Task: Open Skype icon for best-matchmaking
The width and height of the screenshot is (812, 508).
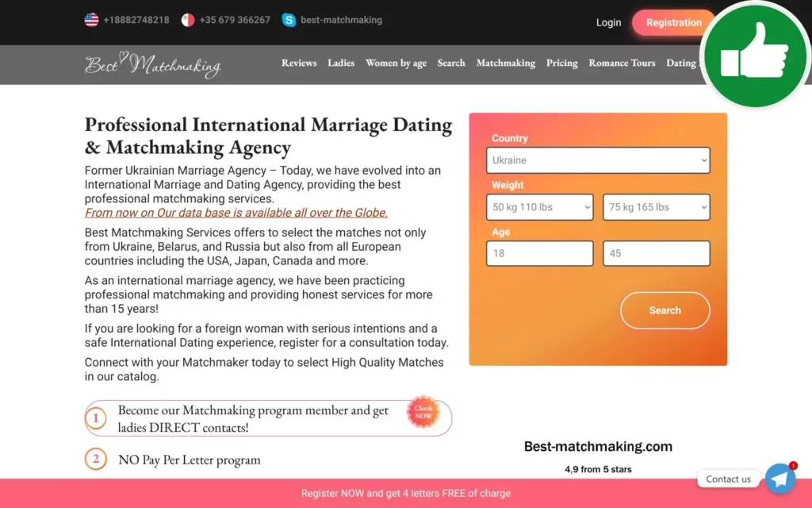Action: [x=289, y=20]
